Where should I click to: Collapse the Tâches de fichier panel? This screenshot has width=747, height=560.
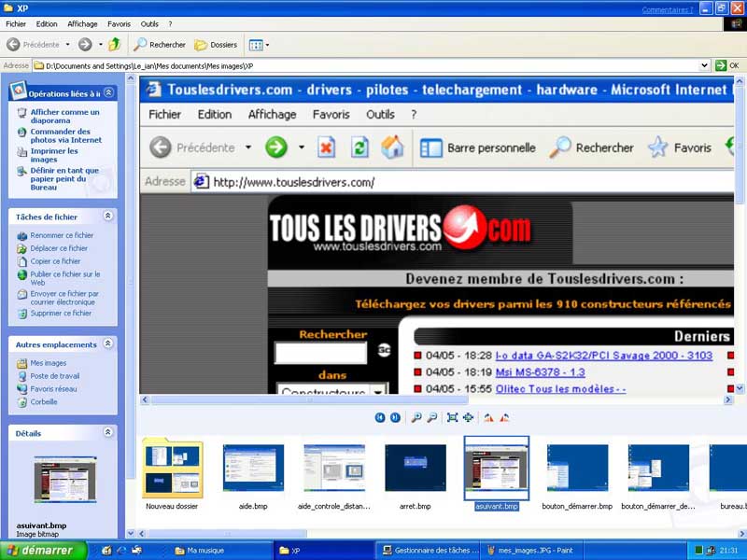(x=108, y=217)
